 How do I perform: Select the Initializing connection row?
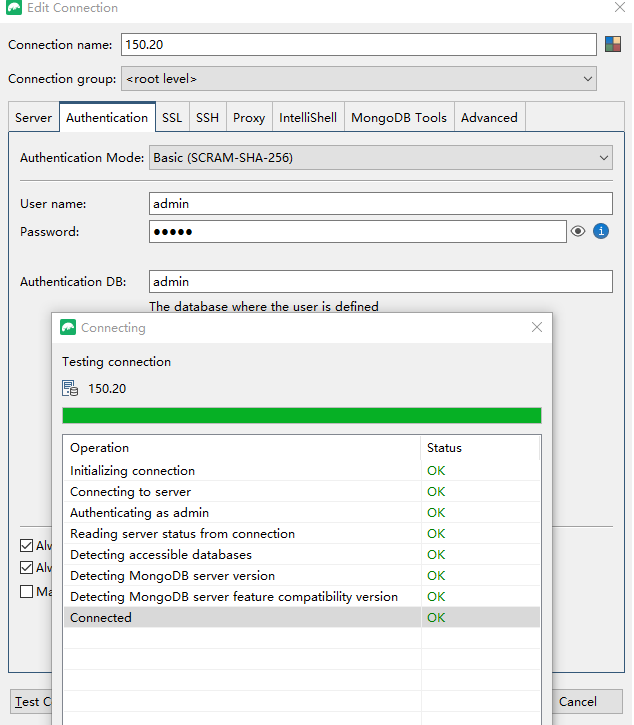pyautogui.click(x=302, y=471)
